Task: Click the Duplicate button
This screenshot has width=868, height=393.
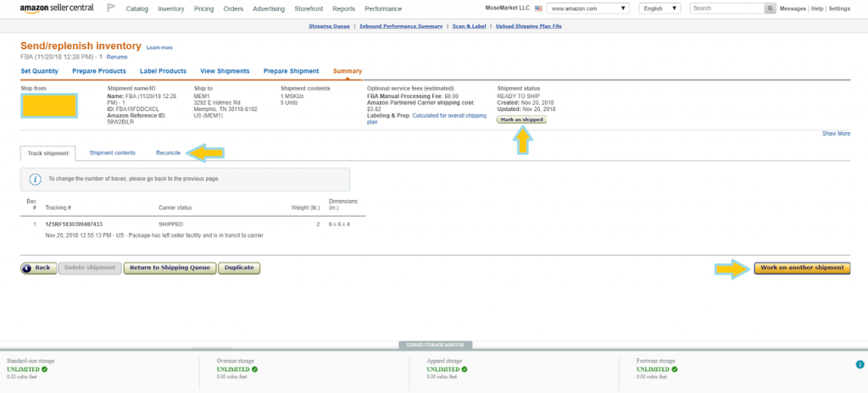Action: click(x=239, y=268)
